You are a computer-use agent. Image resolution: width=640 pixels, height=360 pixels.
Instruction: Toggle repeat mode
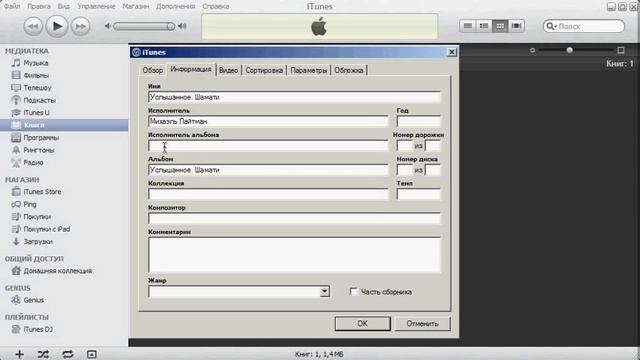(x=68, y=354)
